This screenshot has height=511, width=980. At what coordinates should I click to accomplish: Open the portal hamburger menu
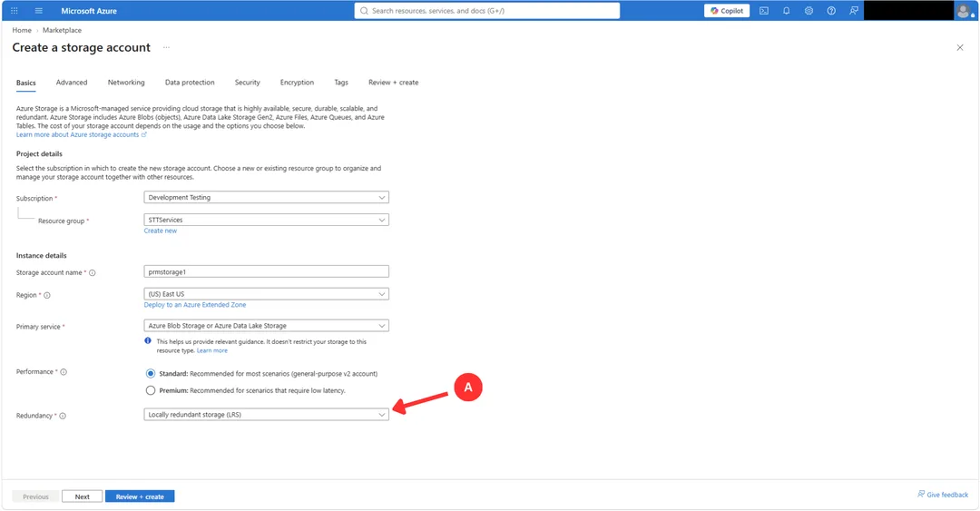[x=38, y=11]
